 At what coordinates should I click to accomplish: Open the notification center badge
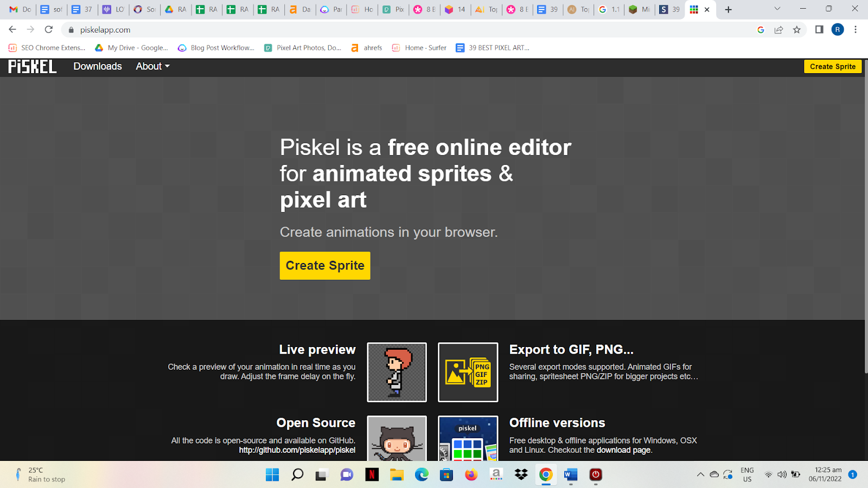pos(852,474)
